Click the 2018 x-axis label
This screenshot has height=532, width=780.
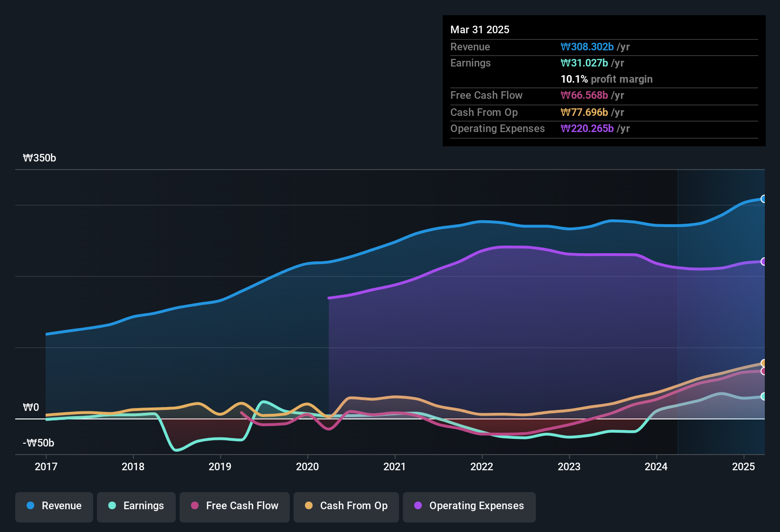[x=133, y=467]
